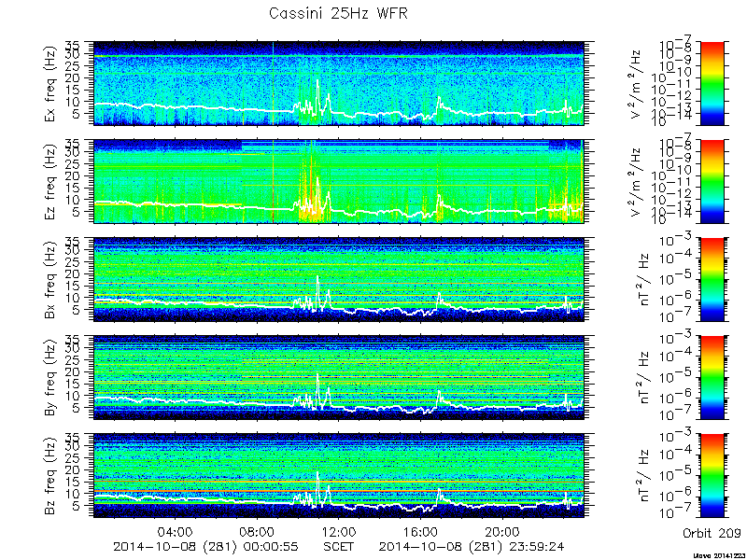Screen dimensions: 747x560
Task: Click the "20:00" time tick label
Action: pos(501,531)
